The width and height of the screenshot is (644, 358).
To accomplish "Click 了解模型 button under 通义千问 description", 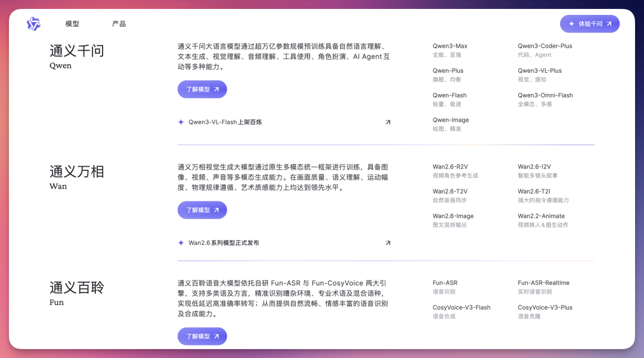I will pos(202,89).
